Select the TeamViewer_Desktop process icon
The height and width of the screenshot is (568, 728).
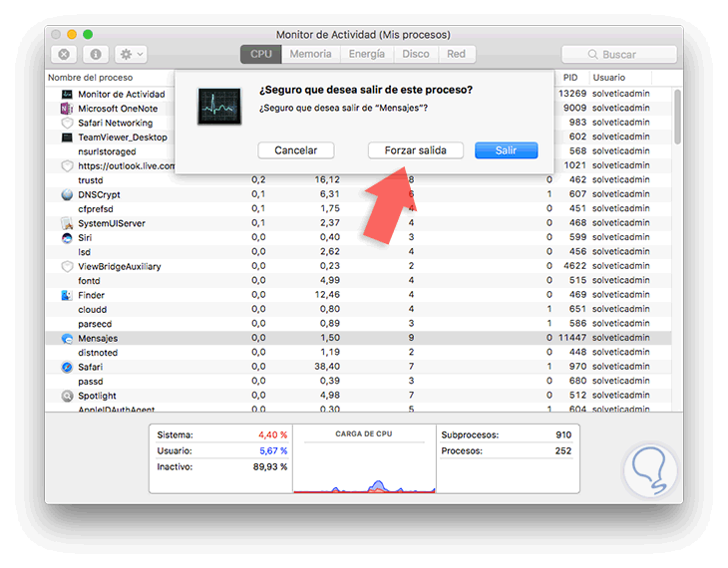coord(67,138)
